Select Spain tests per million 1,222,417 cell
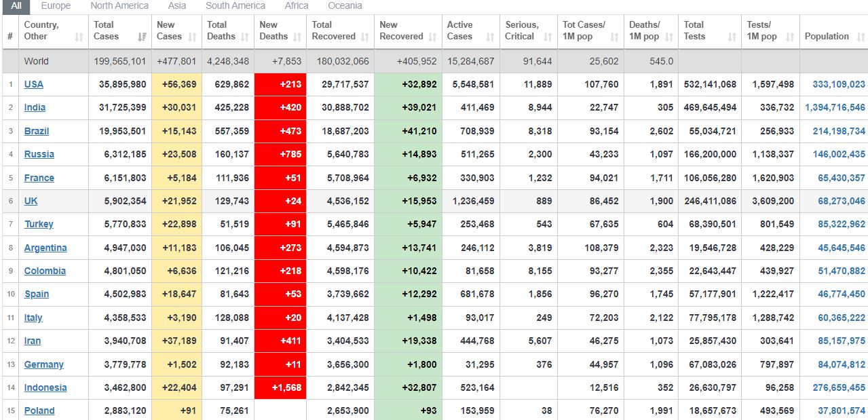Image resolution: width=868 pixels, height=420 pixels. [x=770, y=294]
